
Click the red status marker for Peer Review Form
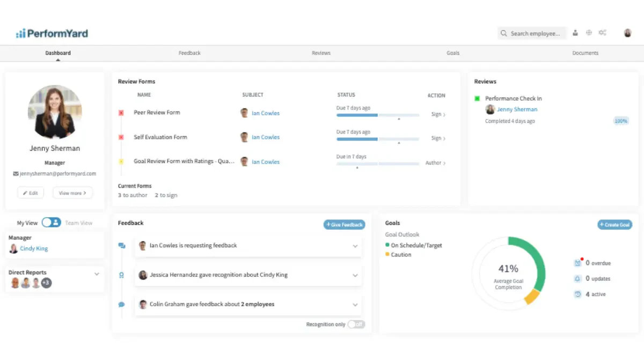(x=121, y=113)
